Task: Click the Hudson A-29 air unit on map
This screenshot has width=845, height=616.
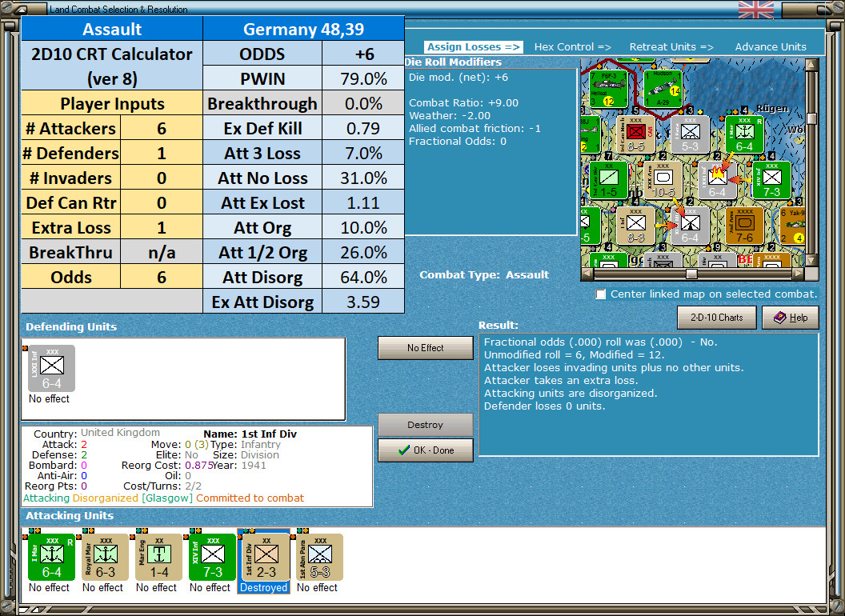Action: tap(663, 88)
